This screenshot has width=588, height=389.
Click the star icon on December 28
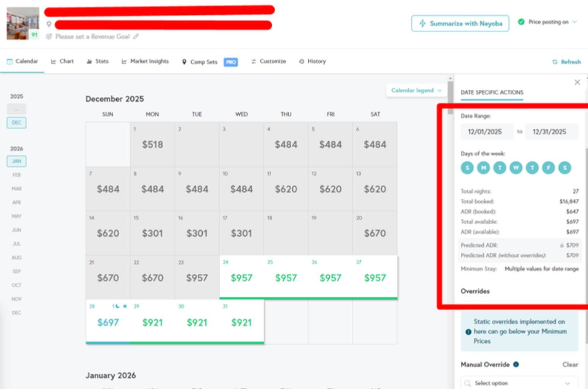click(125, 306)
